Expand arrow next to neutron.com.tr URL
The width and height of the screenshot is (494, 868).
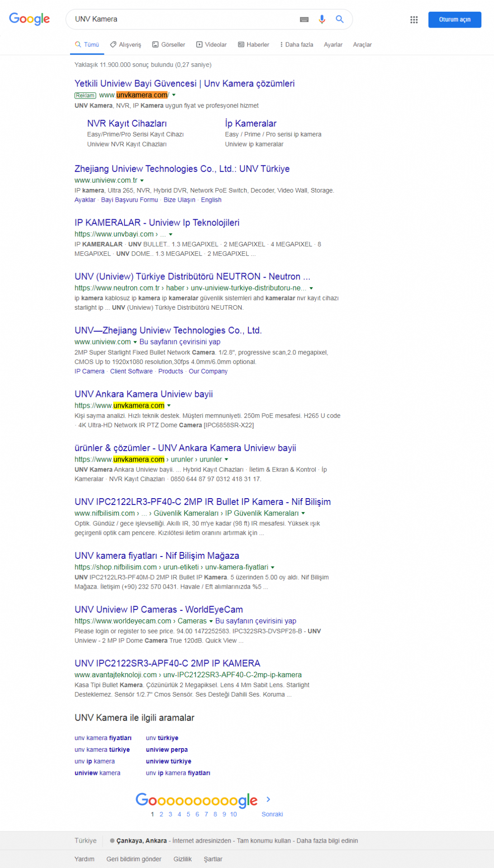[311, 288]
